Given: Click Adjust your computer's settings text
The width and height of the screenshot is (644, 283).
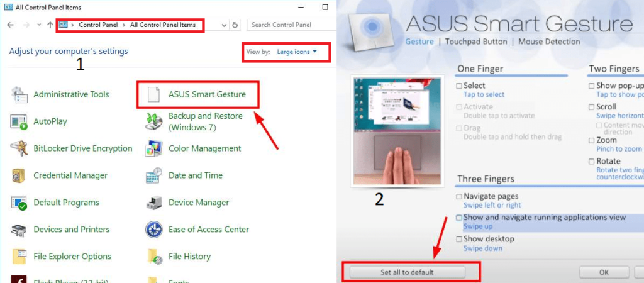Looking at the screenshot, I should tap(69, 52).
